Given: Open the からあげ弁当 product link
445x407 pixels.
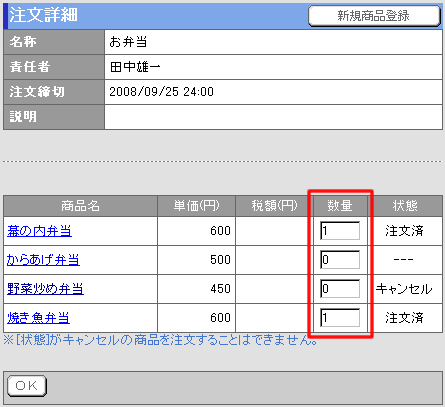Looking at the screenshot, I should tap(43, 260).
